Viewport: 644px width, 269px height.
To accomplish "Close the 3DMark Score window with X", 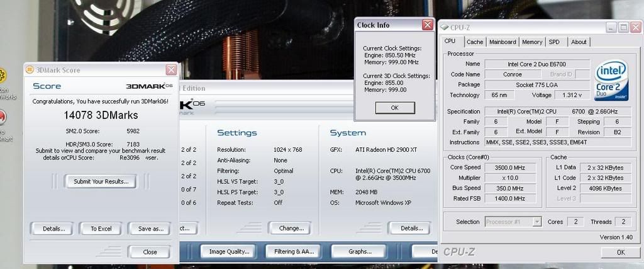I will [x=171, y=70].
